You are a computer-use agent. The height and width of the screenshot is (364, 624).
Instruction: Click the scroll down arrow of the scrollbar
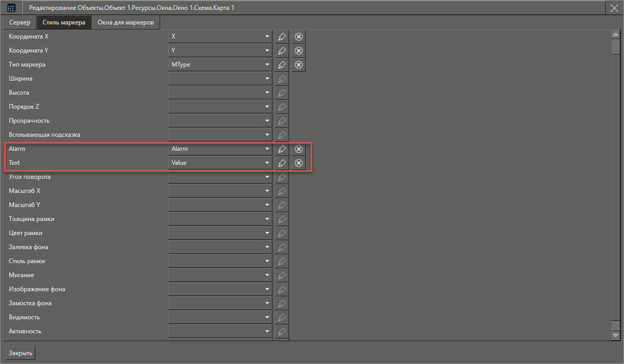point(616,336)
